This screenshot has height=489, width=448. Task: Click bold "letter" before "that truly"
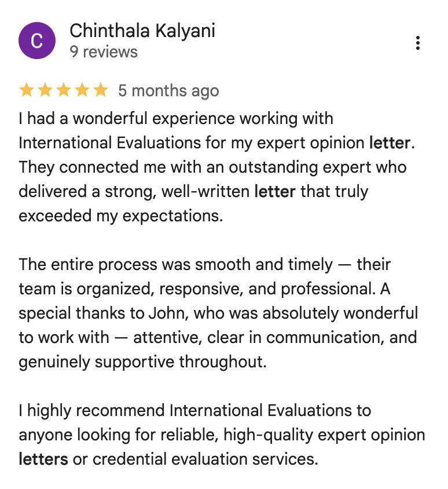(x=275, y=191)
